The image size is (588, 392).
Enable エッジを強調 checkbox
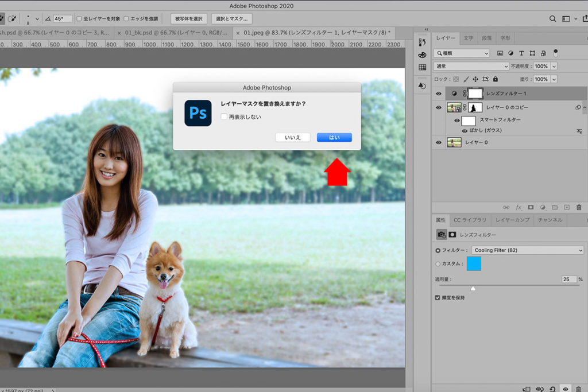coord(126,18)
